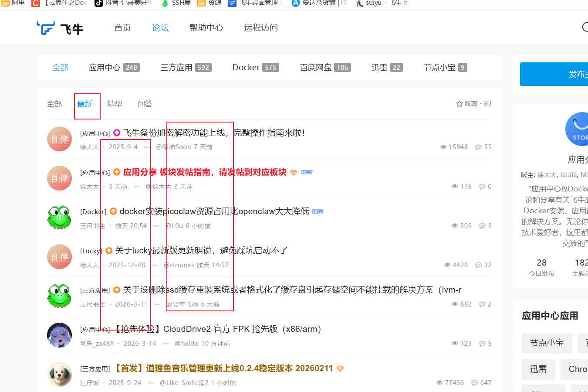Screen dimensions: 588x392
Task: Open the post 应用分享 板块发帖指南
Action: 205,172
